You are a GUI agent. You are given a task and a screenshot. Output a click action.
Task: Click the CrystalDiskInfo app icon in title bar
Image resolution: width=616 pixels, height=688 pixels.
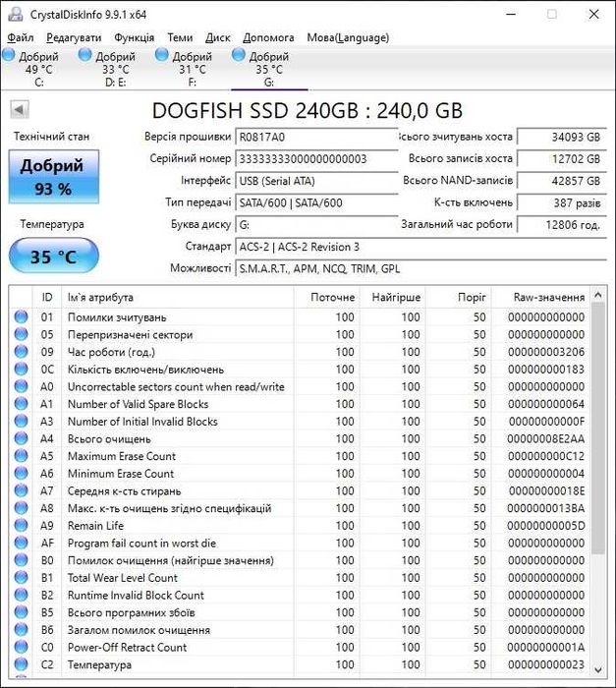[16, 14]
